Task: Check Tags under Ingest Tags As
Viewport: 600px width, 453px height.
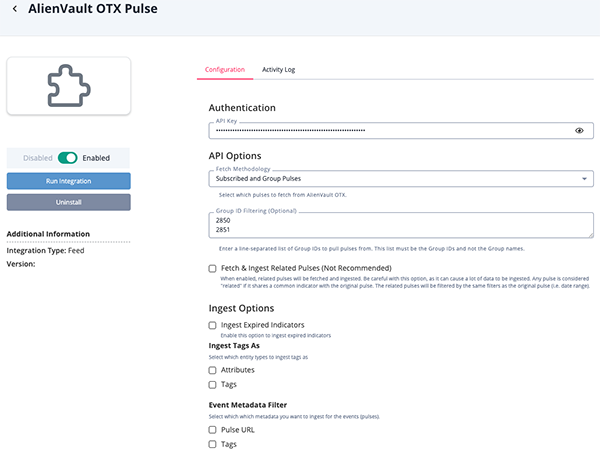Action: [x=212, y=385]
